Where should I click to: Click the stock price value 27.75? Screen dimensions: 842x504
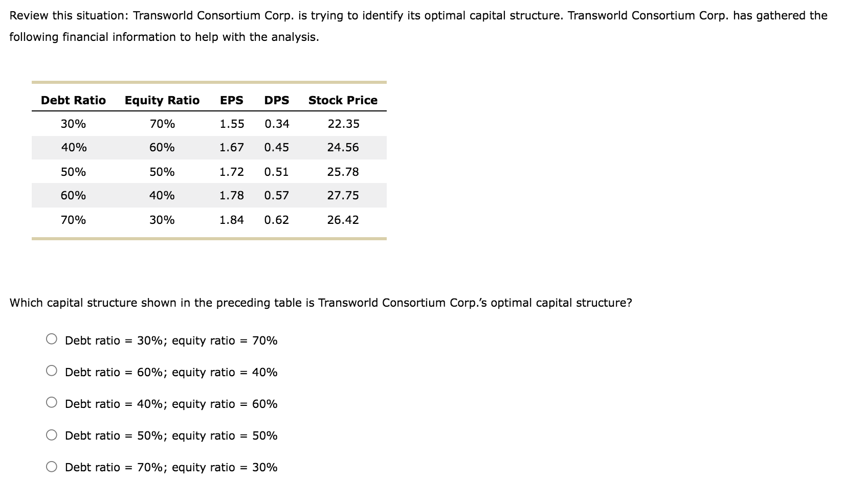coord(343,195)
